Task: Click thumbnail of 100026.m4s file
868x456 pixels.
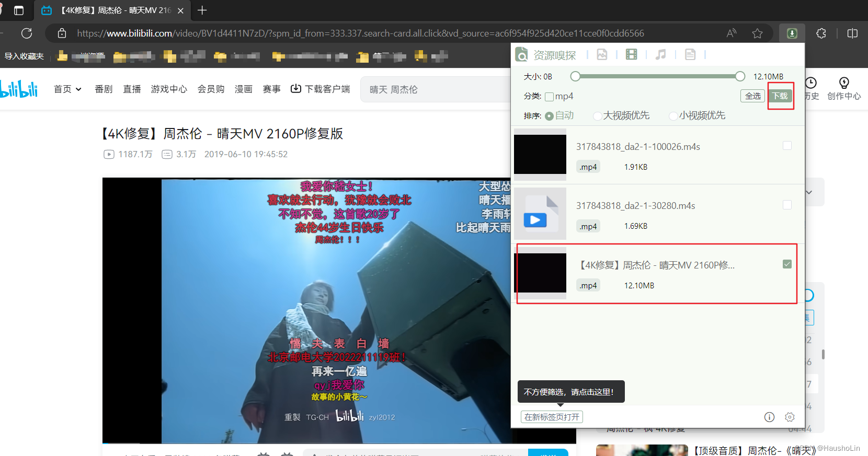Action: pos(540,155)
